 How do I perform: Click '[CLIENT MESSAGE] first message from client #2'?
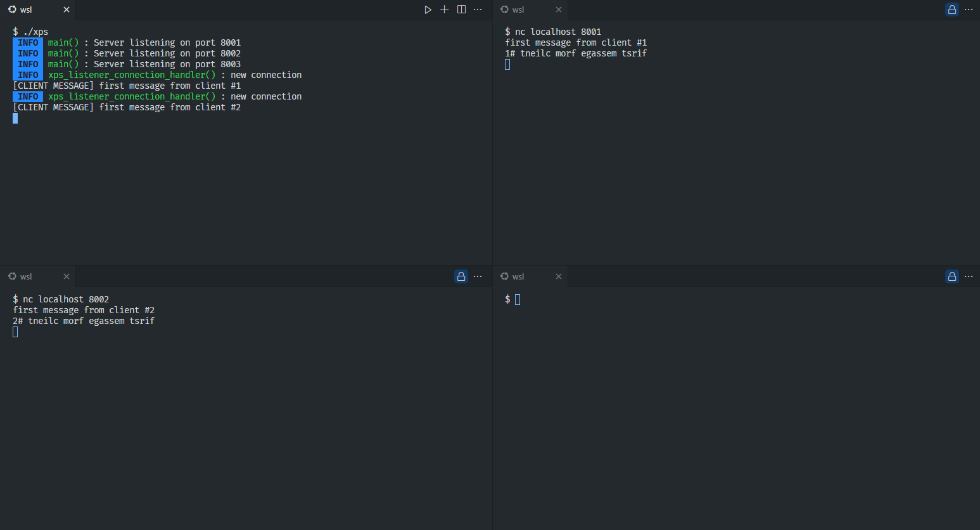pyautogui.click(x=127, y=107)
